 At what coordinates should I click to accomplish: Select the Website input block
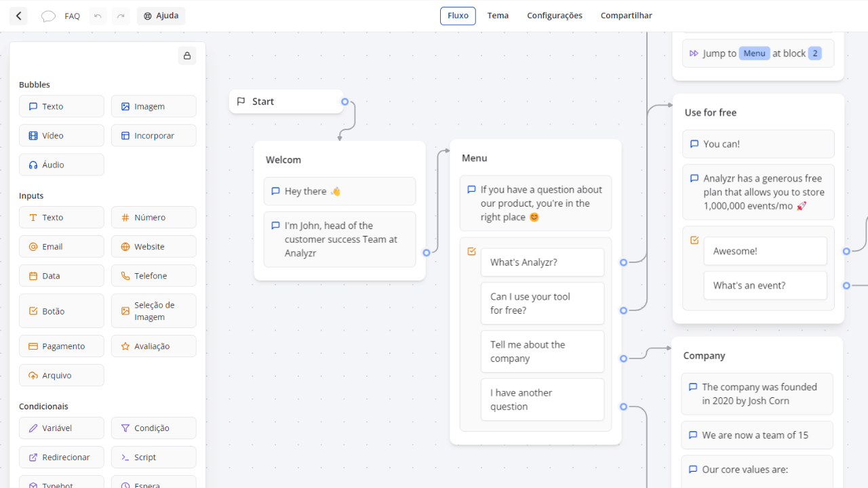[154, 247]
